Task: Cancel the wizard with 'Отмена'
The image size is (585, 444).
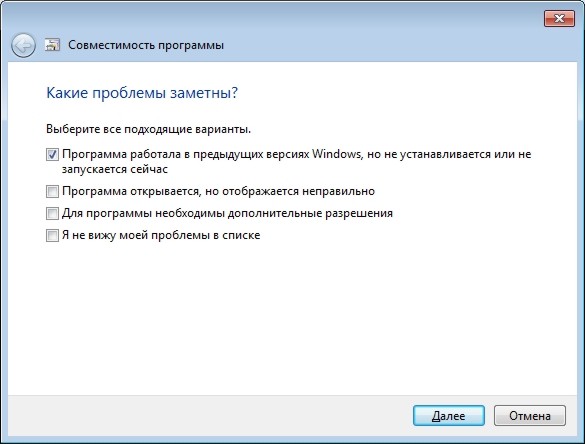Action: pyautogui.click(x=530, y=416)
